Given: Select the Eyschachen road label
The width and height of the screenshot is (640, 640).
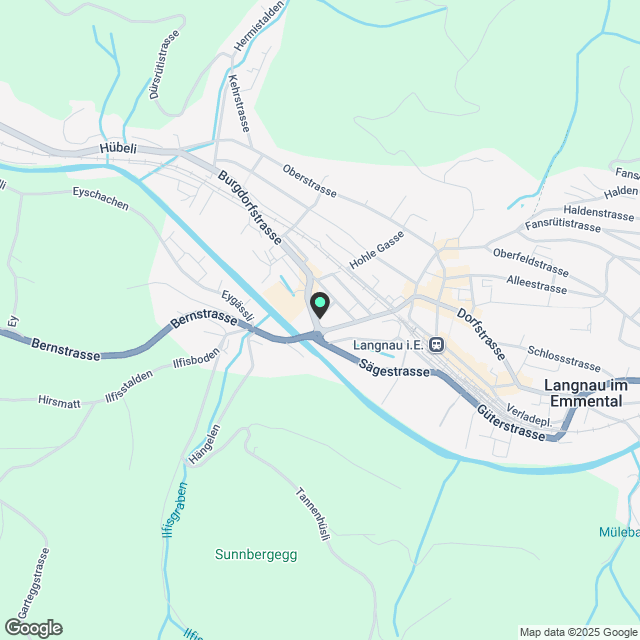Looking at the screenshot, I should coord(101,198).
